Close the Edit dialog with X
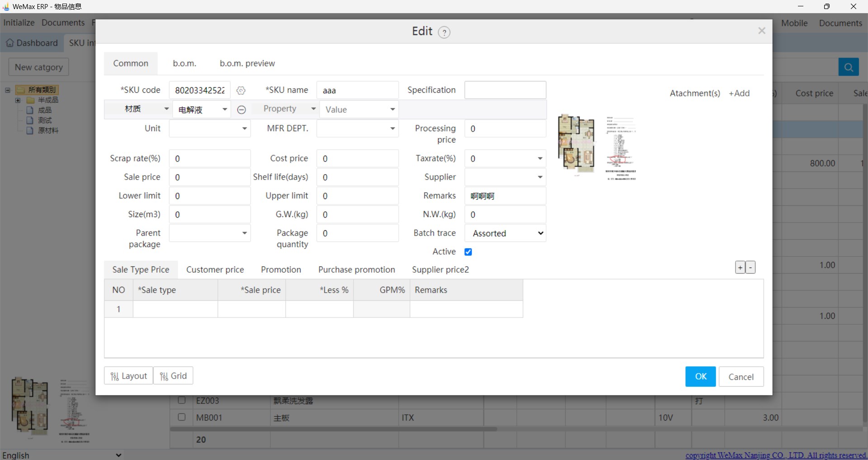The width and height of the screenshot is (868, 460). 762,31
